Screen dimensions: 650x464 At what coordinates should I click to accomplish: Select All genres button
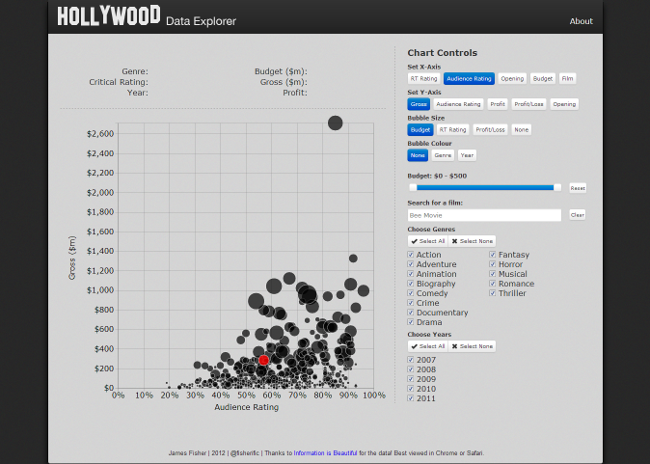point(428,241)
